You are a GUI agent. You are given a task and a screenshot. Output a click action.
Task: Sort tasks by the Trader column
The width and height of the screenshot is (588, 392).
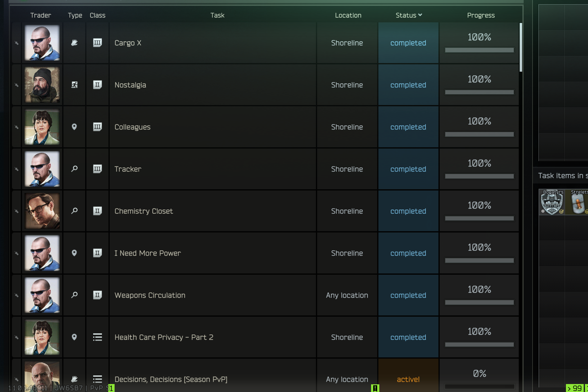[41, 15]
